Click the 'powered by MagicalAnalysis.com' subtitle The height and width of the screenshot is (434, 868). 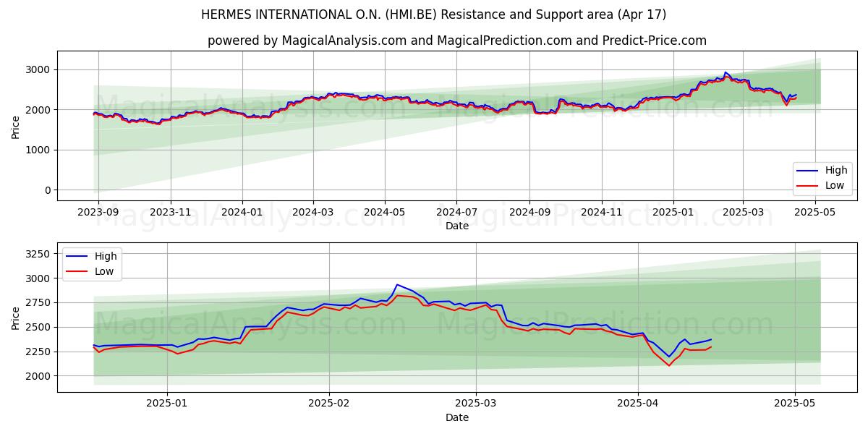(x=457, y=41)
